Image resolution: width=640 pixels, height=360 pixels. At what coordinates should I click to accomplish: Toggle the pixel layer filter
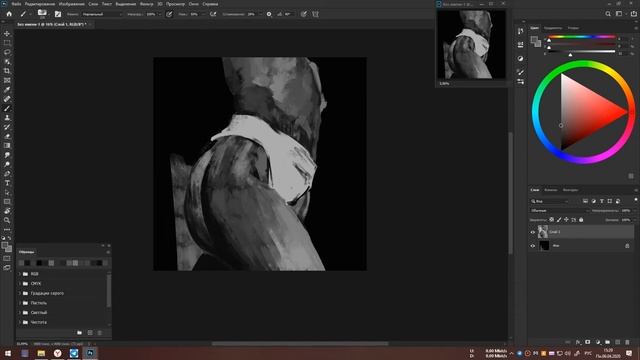(585, 201)
